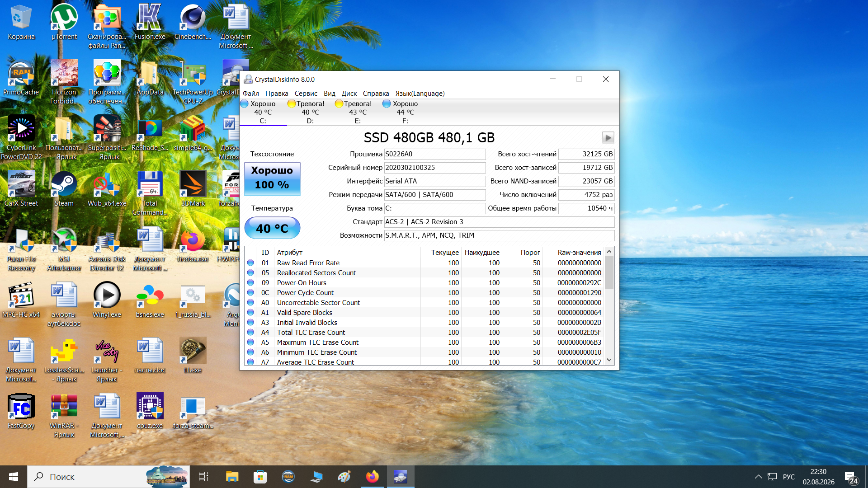The width and height of the screenshot is (868, 488).
Task: Click the next disk arrow button
Action: point(608,137)
